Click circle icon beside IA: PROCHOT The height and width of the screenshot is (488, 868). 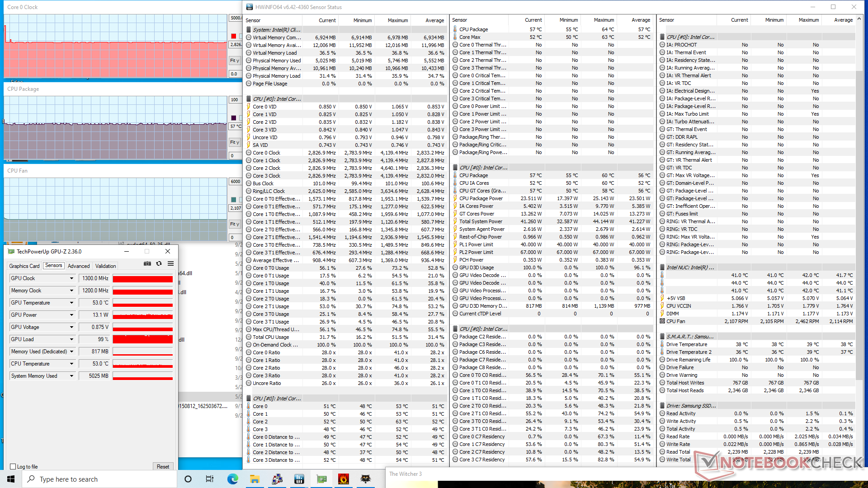[x=662, y=45]
